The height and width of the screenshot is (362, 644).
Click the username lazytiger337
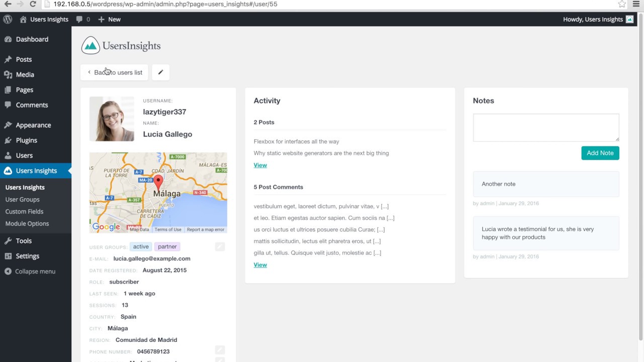[x=165, y=112]
